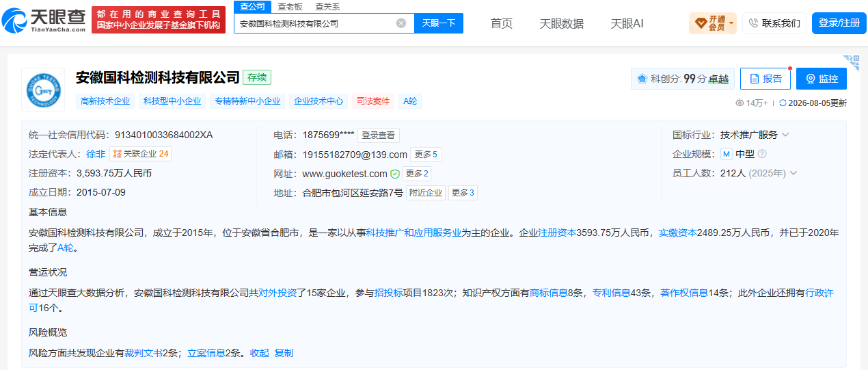868x370 pixels.
Task: Click the 科创分 score badge icon
Action: pos(642,79)
